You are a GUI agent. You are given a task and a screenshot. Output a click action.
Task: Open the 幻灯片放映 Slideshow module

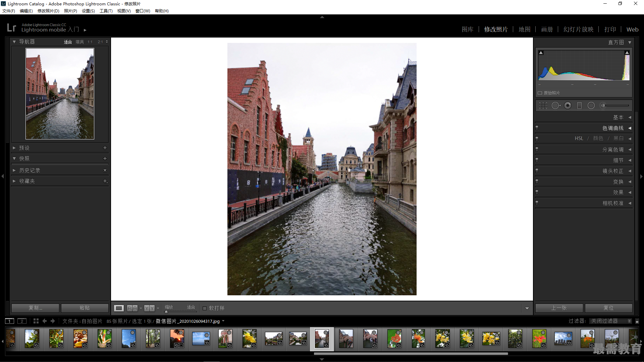click(579, 29)
